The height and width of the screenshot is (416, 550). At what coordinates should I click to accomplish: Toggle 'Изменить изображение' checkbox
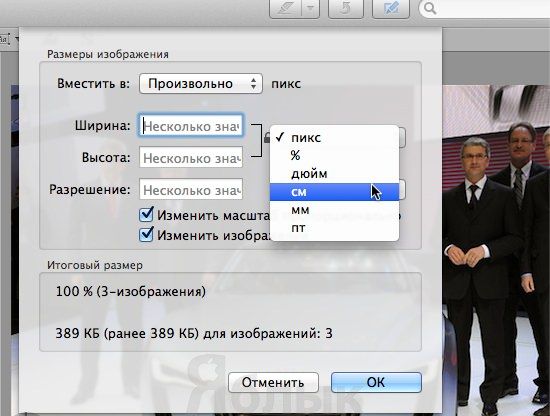click(146, 234)
